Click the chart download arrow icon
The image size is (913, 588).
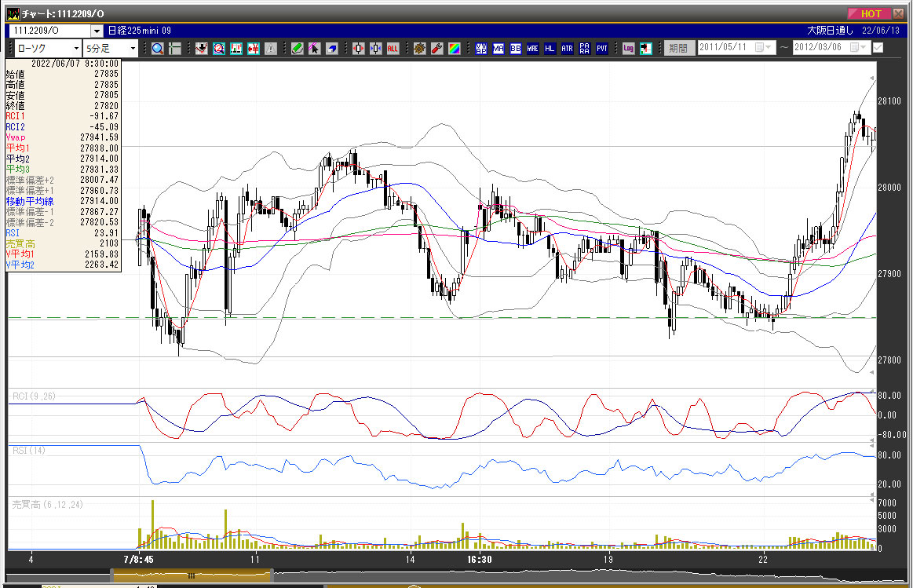click(x=202, y=49)
